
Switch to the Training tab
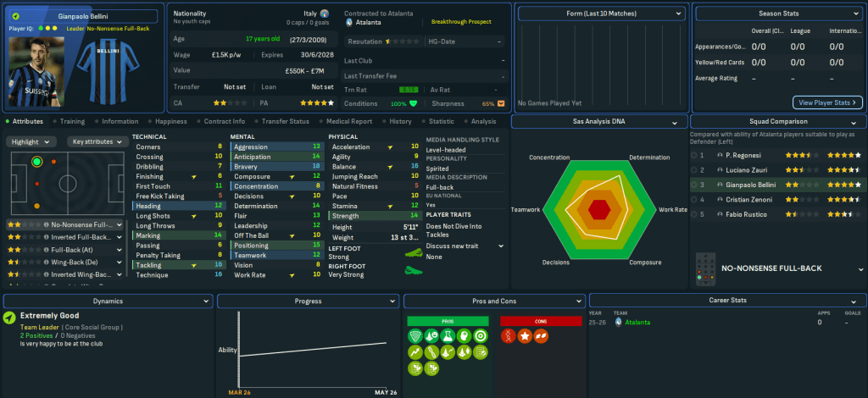pyautogui.click(x=71, y=121)
